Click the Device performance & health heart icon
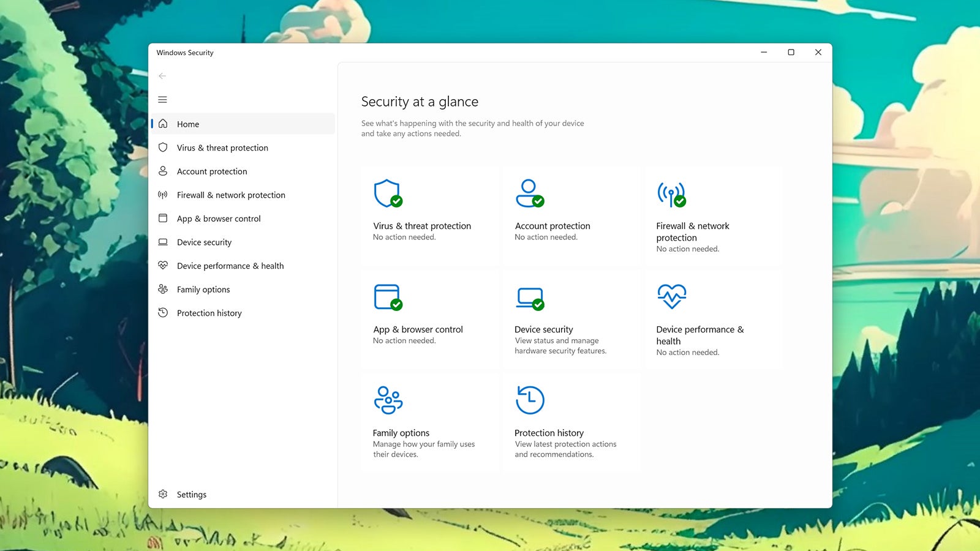 pos(671,296)
